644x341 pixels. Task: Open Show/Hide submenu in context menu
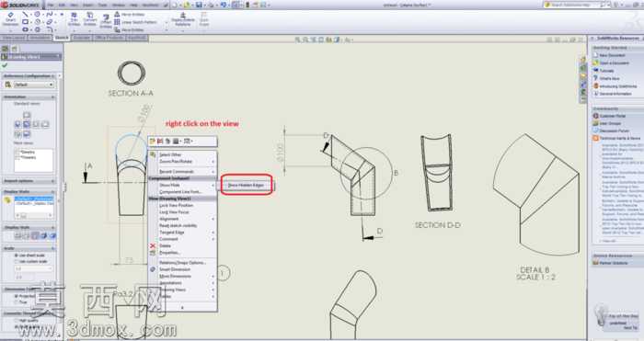(182, 185)
